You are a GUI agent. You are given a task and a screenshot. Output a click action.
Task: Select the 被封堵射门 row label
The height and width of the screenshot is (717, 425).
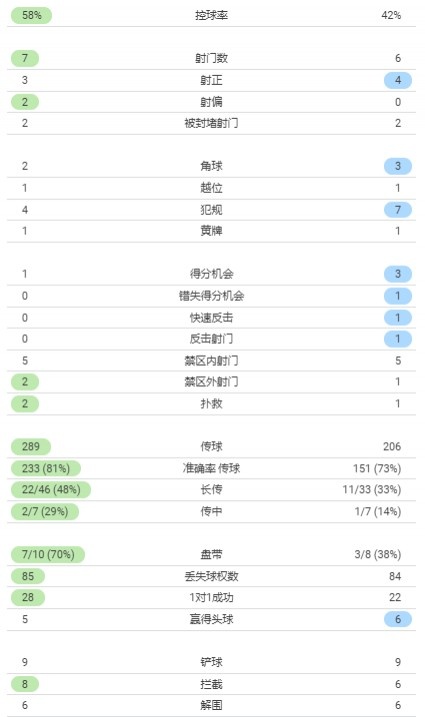click(x=211, y=123)
